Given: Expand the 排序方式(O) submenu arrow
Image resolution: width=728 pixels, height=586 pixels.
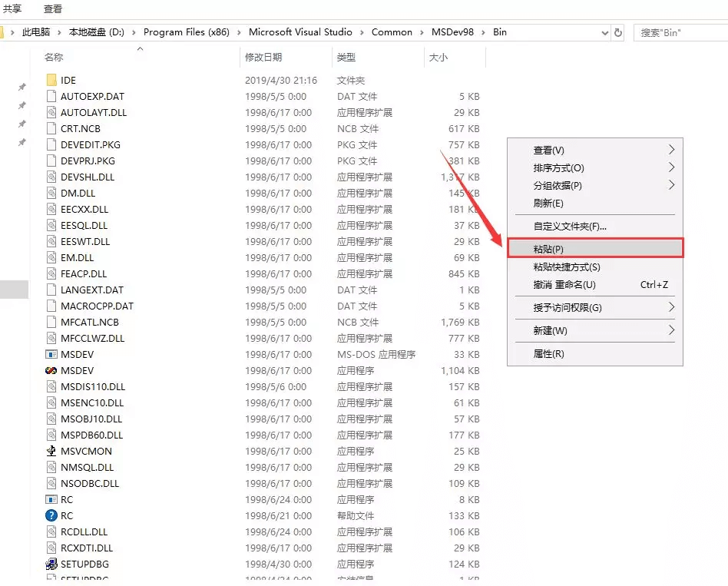Looking at the screenshot, I should click(x=671, y=167).
